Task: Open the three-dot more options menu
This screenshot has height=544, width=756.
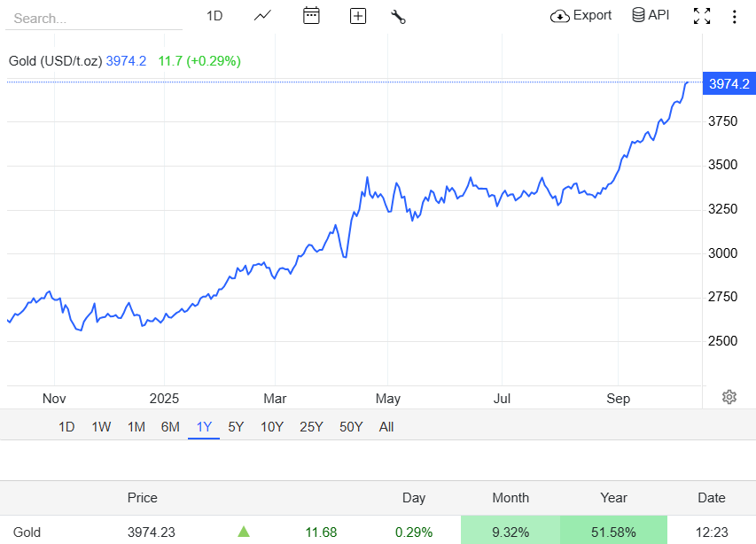Action: [x=734, y=16]
